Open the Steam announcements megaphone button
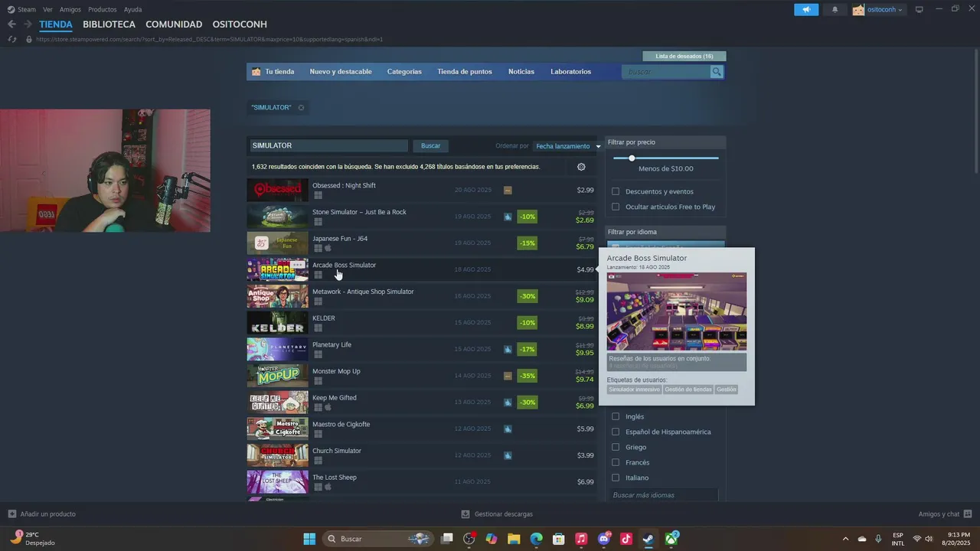This screenshot has height=551, width=980. coord(806,9)
